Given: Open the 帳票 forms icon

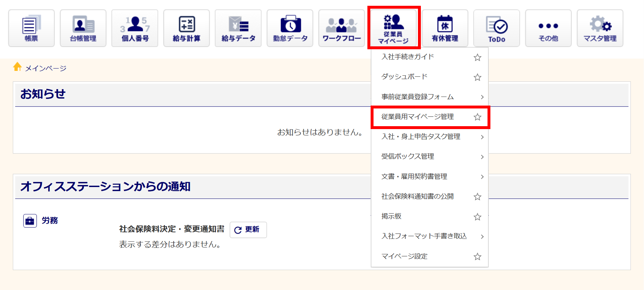Looking at the screenshot, I should point(32,28).
